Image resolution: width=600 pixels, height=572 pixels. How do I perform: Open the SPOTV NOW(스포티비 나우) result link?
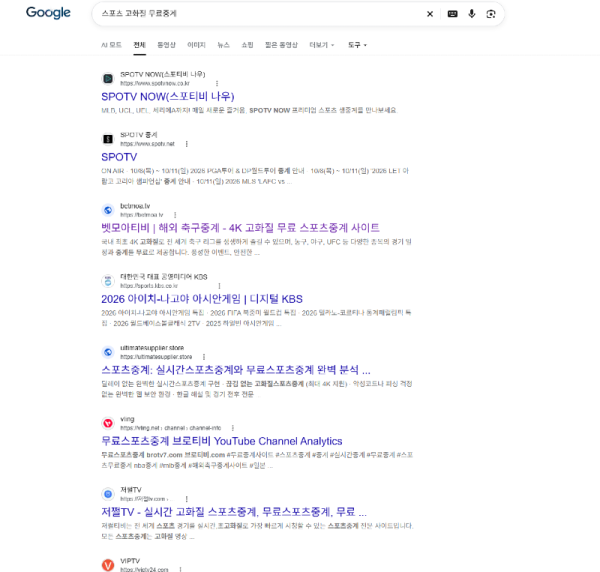coord(168,96)
